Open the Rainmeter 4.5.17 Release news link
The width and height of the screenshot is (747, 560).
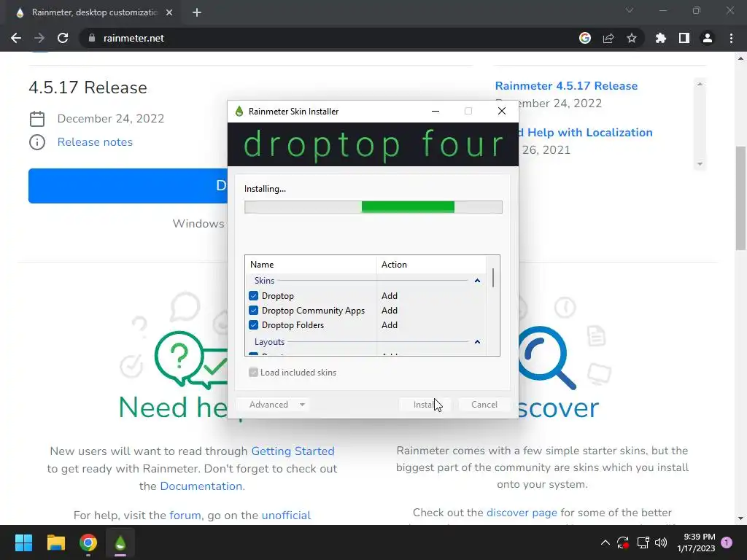click(x=566, y=86)
